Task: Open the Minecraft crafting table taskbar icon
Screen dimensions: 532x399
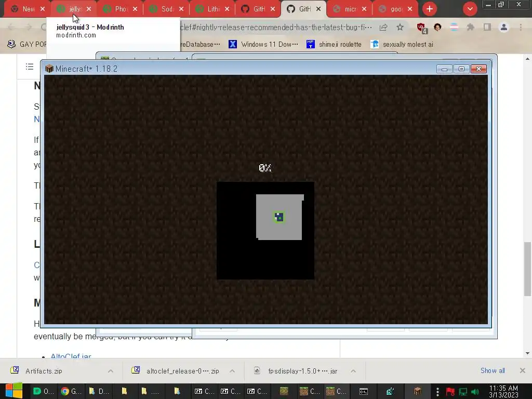Action: (x=417, y=391)
